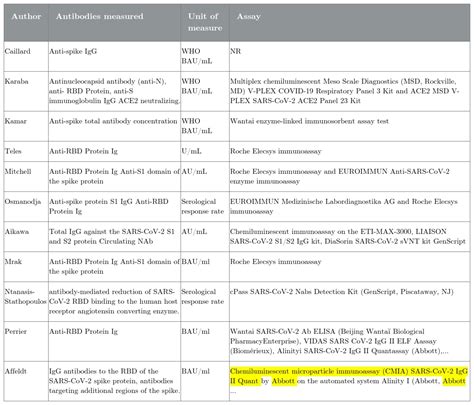Click 'Roche Elecsys immunoassay' in Mrak row
The image size is (474, 405).
pos(350,266)
